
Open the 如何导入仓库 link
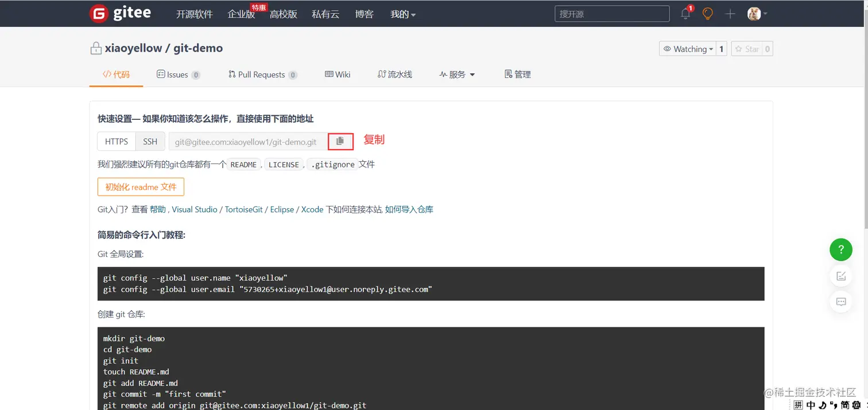(x=409, y=209)
